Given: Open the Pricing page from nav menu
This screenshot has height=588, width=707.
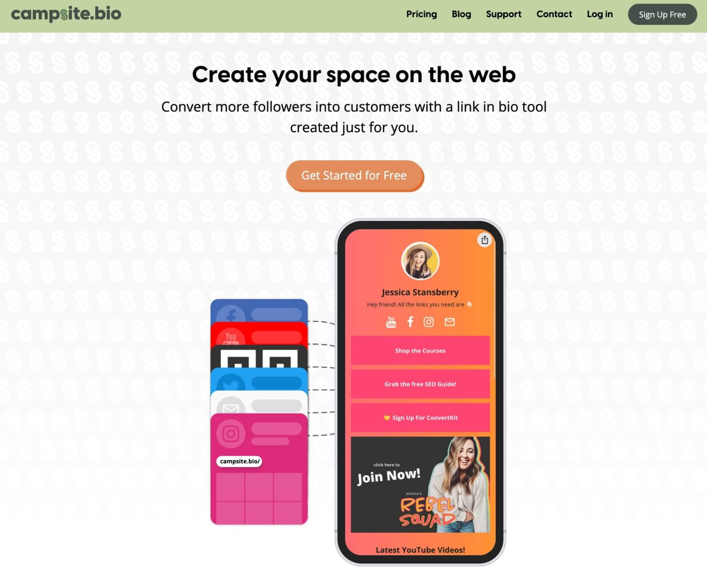Looking at the screenshot, I should [422, 14].
